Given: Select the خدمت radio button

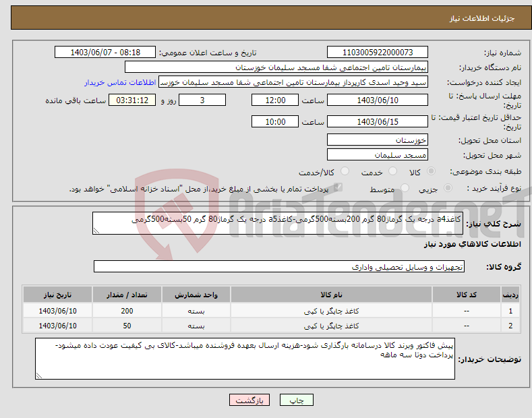Looking at the screenshot, I should (392, 171).
